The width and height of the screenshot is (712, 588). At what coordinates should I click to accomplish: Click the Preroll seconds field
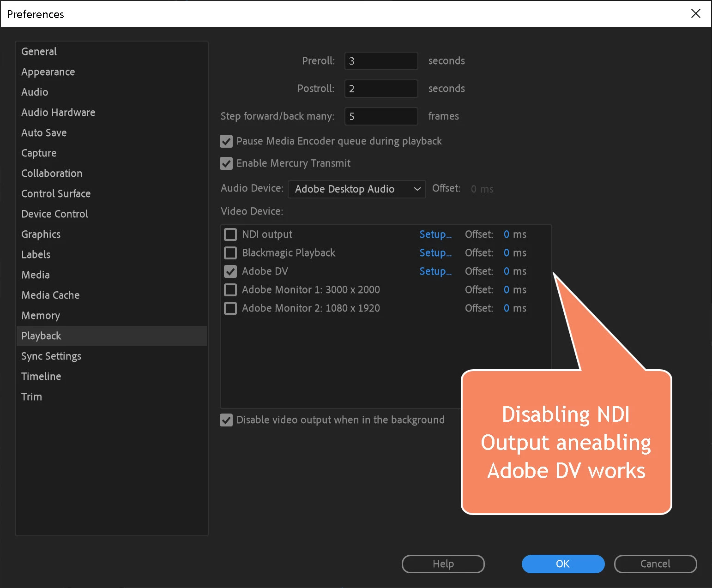click(x=381, y=61)
